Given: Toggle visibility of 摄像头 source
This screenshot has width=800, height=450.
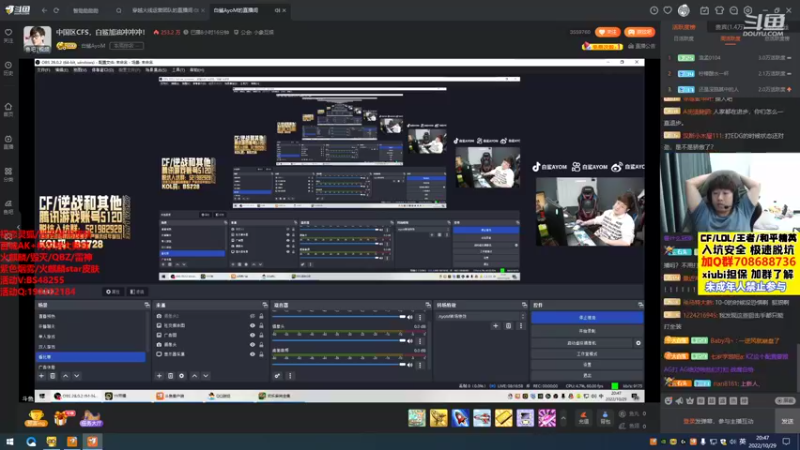Looking at the screenshot, I should pos(252,344).
